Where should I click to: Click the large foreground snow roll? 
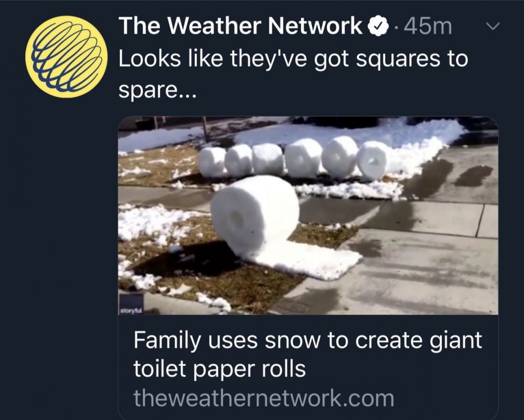254,212
